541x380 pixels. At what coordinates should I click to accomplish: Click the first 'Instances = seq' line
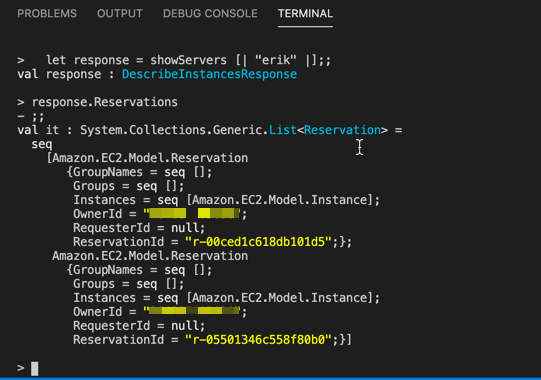(x=226, y=200)
